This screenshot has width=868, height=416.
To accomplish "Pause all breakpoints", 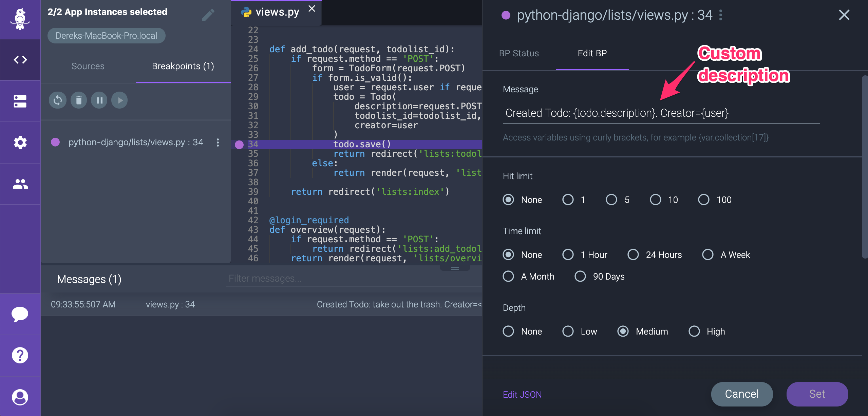I will pos(99,100).
